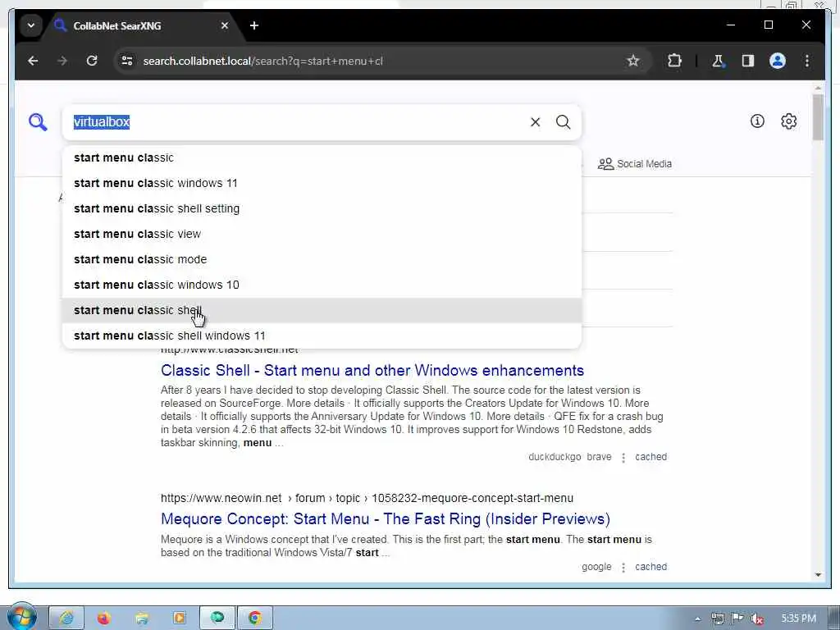The width and height of the screenshot is (840, 630).
Task: Open 'Classic Shell - Start menu' result link
Action: point(372,370)
